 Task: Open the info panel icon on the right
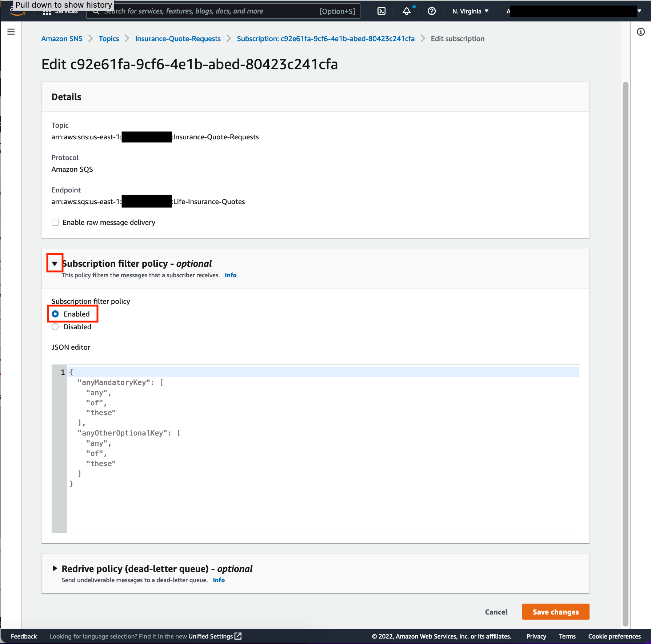tap(641, 32)
